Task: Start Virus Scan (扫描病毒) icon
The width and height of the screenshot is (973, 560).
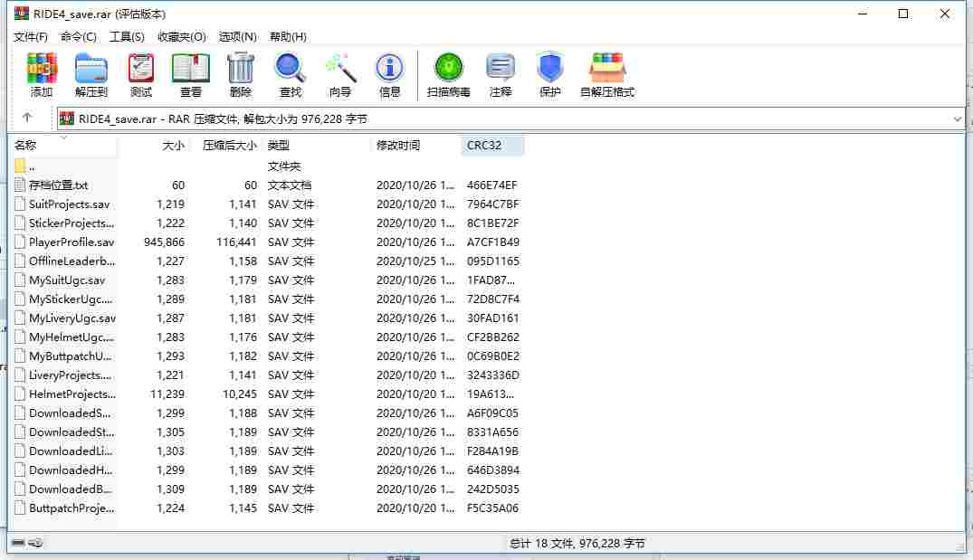Action: (x=448, y=74)
